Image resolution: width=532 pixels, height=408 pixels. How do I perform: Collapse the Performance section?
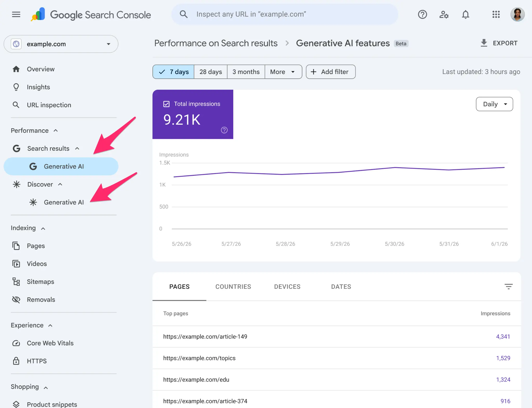coord(56,130)
